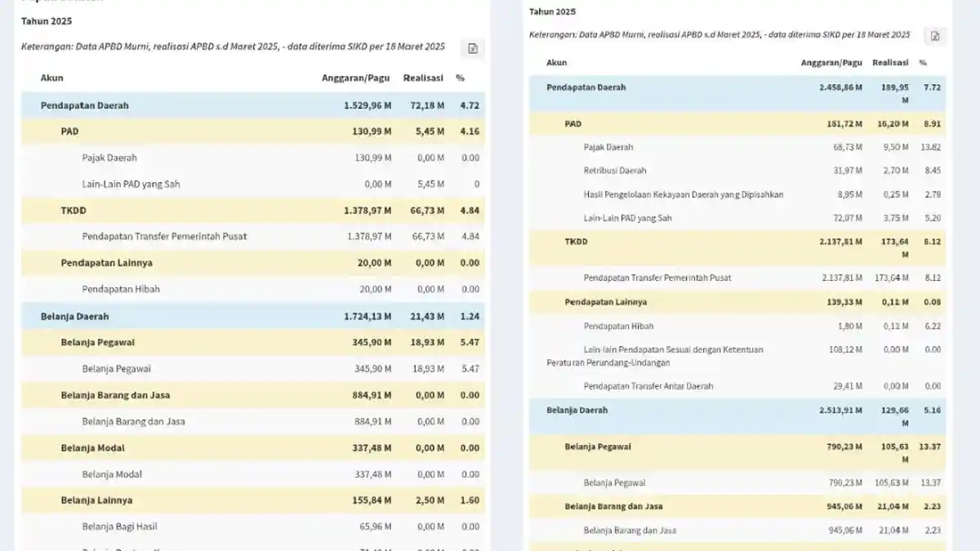Viewport: 980px width, 551px height.
Task: Select the value '72,18 M' in left table
Action: [428, 105]
